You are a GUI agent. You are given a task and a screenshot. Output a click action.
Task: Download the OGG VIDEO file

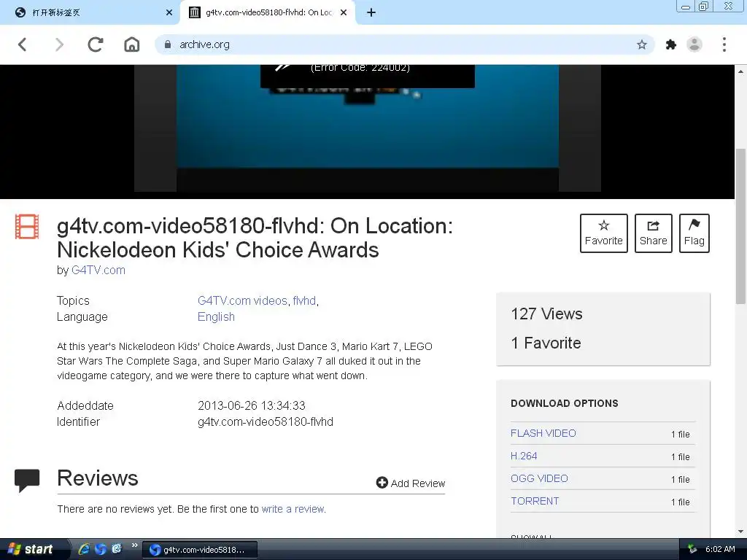539,478
